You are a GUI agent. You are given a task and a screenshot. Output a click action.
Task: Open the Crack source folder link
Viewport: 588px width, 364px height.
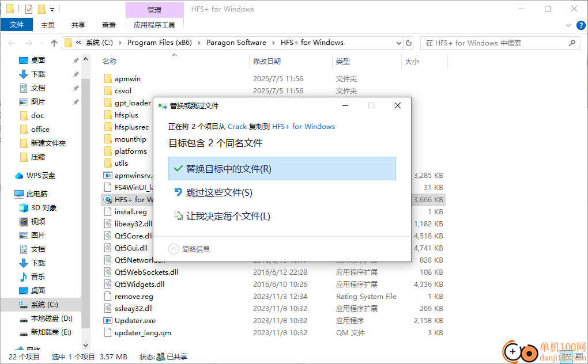tap(238, 127)
